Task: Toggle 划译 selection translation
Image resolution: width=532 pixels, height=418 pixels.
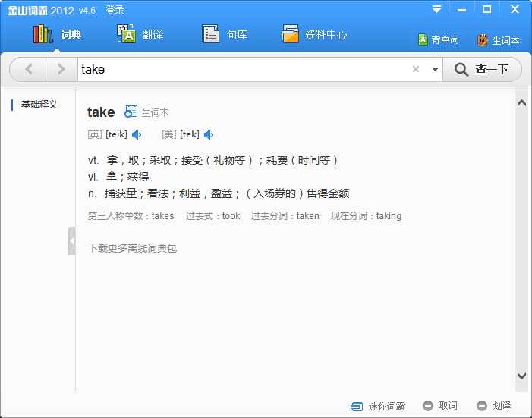Action: [494, 405]
